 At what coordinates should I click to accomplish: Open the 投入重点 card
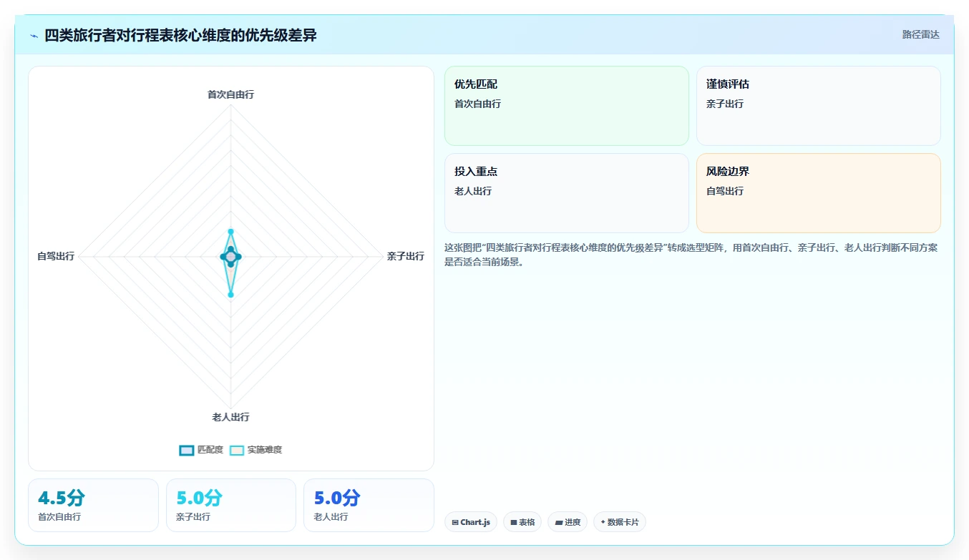pos(567,193)
